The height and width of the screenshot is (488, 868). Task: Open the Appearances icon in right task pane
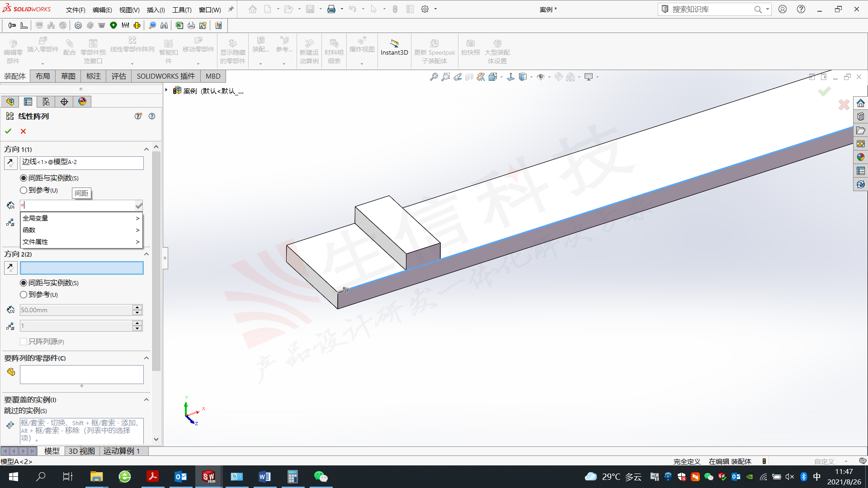tap(860, 157)
